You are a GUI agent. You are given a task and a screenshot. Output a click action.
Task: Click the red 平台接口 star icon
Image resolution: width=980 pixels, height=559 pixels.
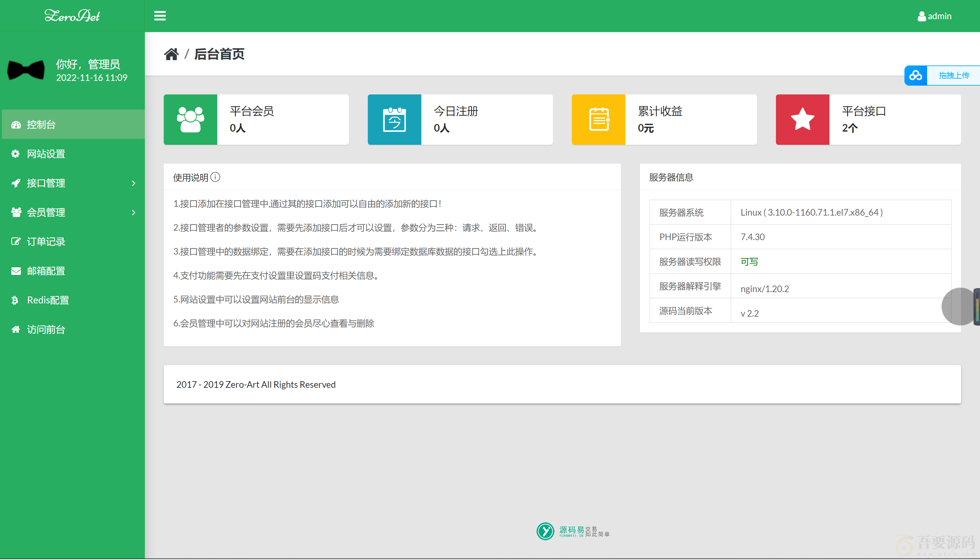pyautogui.click(x=803, y=119)
